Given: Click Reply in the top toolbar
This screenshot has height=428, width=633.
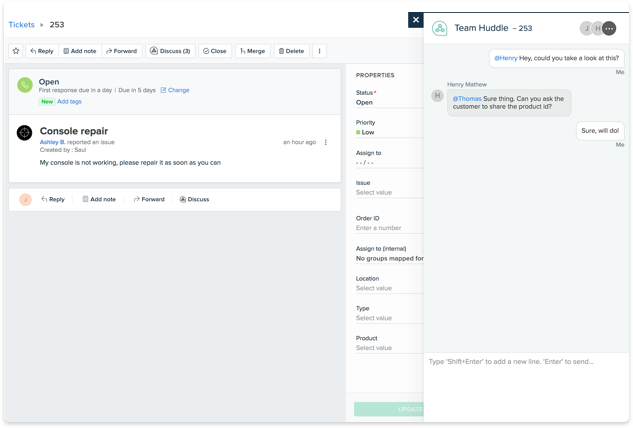Looking at the screenshot, I should click(x=42, y=51).
